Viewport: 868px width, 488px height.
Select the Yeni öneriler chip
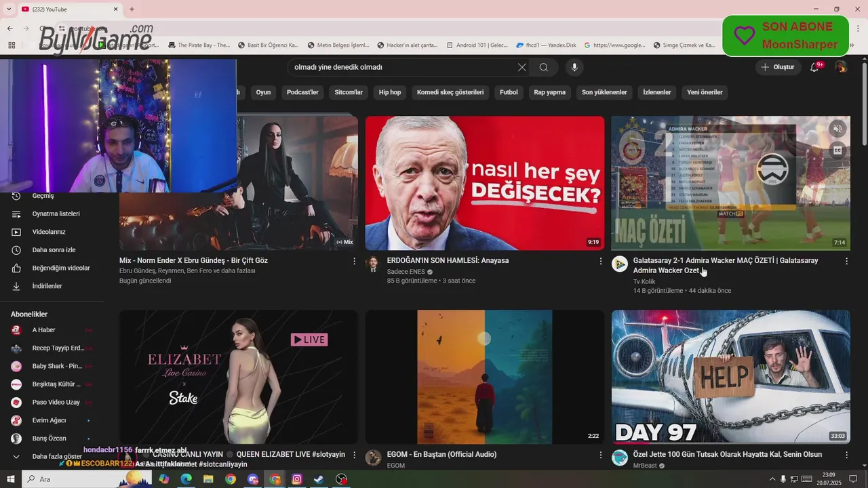click(705, 92)
